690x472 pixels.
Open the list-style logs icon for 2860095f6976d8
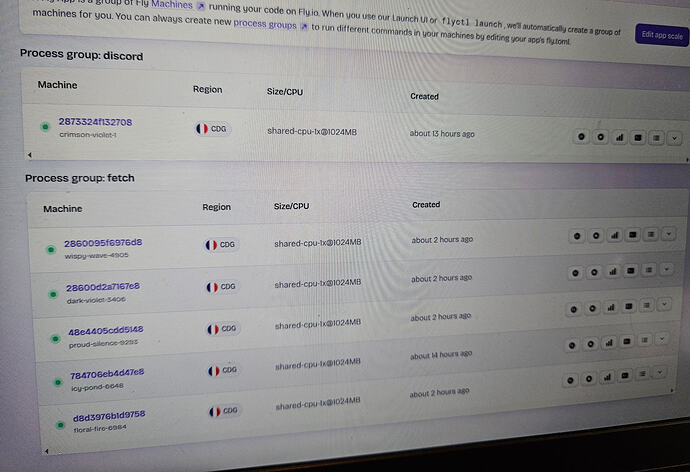pyautogui.click(x=651, y=234)
